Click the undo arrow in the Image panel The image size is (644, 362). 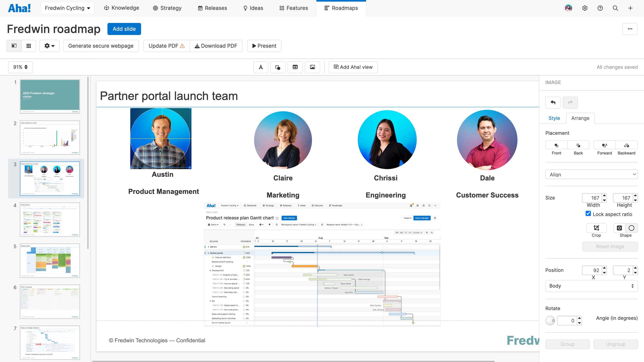pos(553,102)
